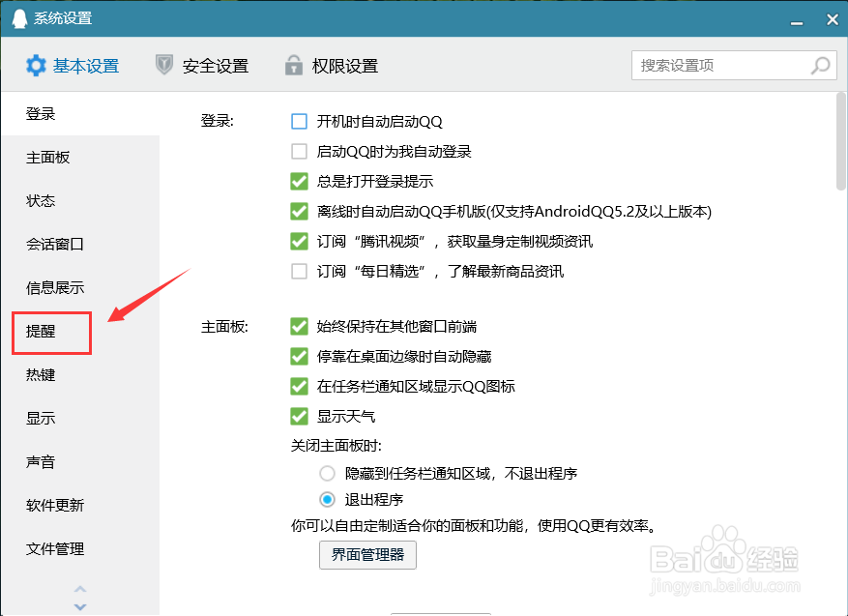Open 文件管理 settings section
848x616 pixels.
80,549
